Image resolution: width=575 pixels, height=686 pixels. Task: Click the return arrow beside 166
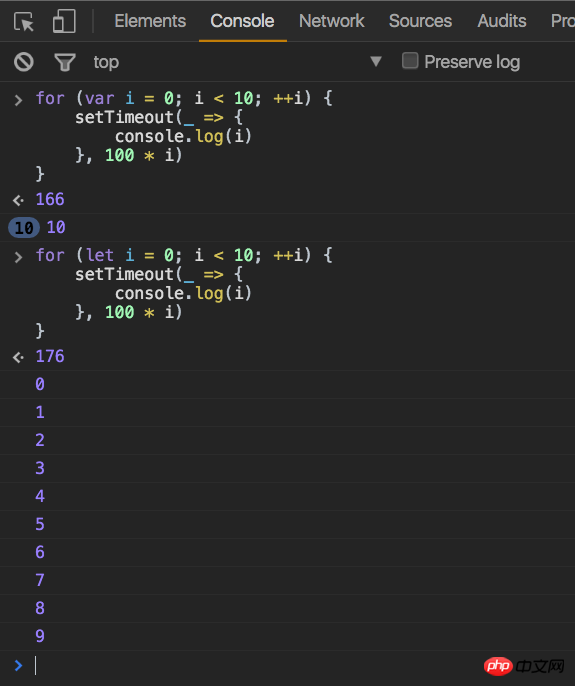pos(18,200)
